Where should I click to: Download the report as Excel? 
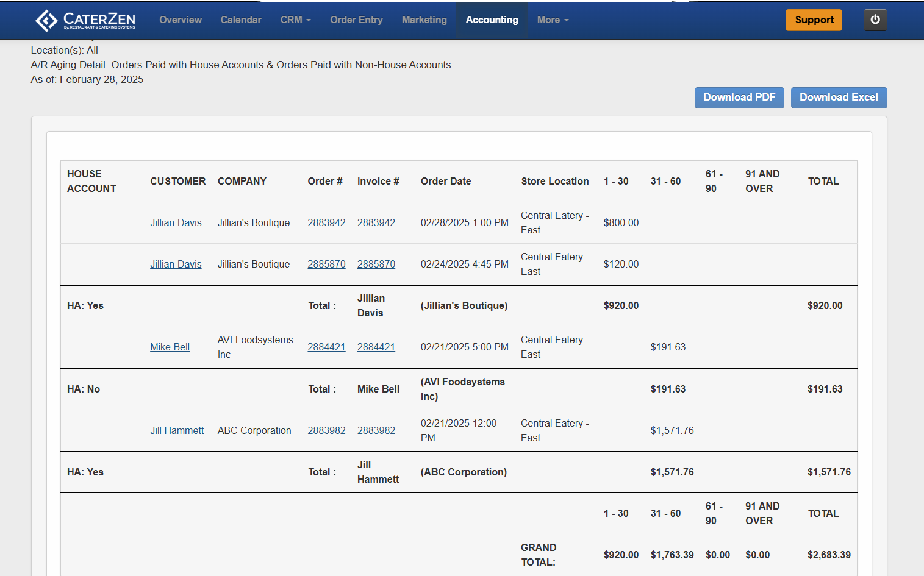pos(839,98)
